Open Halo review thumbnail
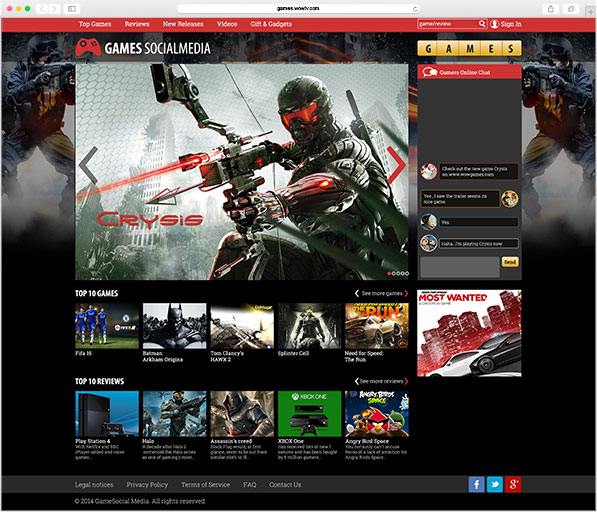The height and width of the screenshot is (512, 597). click(174, 414)
